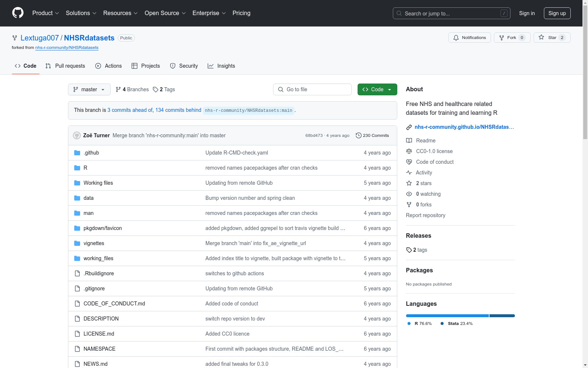The height and width of the screenshot is (368, 588).
Task: Click the Code of conduct heart icon
Action: pos(409,162)
